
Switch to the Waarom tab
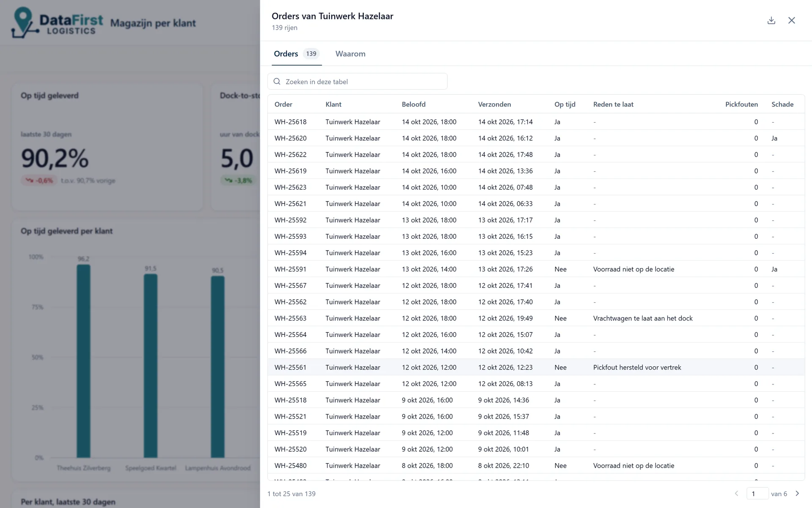point(350,54)
